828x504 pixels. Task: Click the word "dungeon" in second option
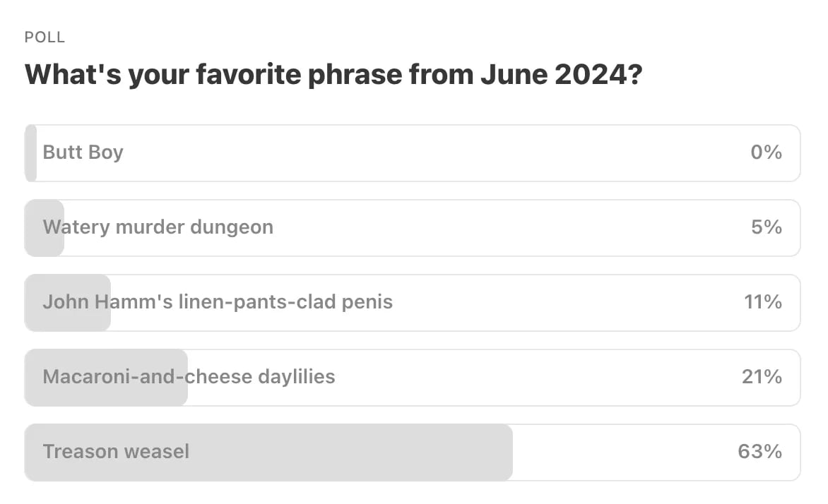pos(232,227)
